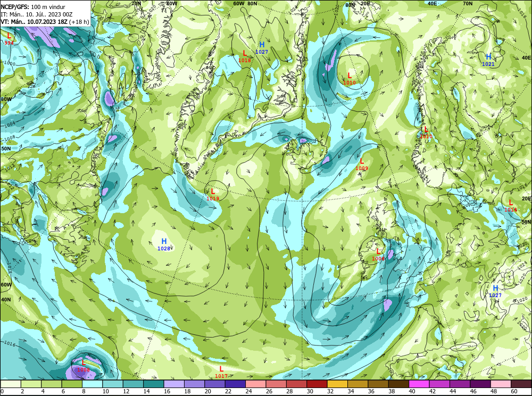This screenshot has height=396, width=532.
Task: Pick the dark red 30–32 legend swatch
Action: pyautogui.click(x=317, y=384)
